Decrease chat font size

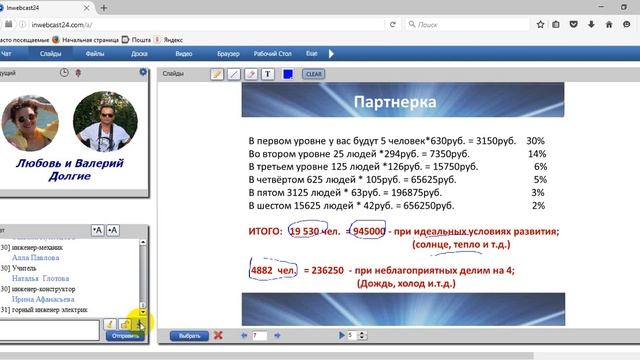pyautogui.click(x=98, y=230)
